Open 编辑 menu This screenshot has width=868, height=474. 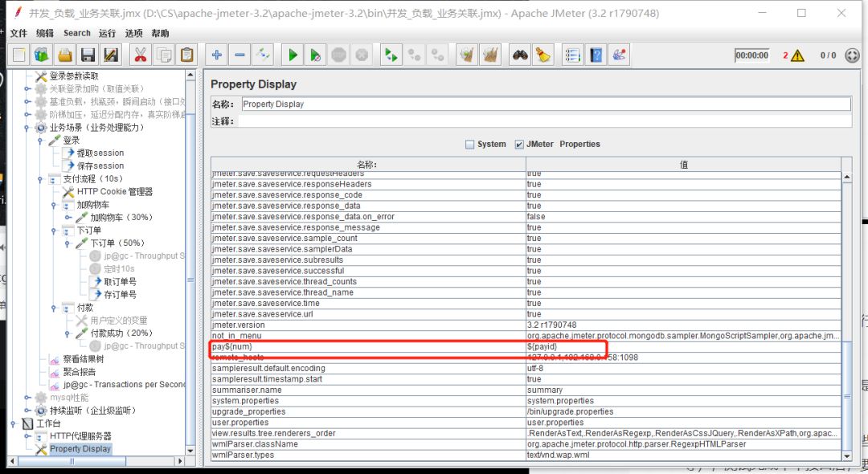click(x=45, y=33)
